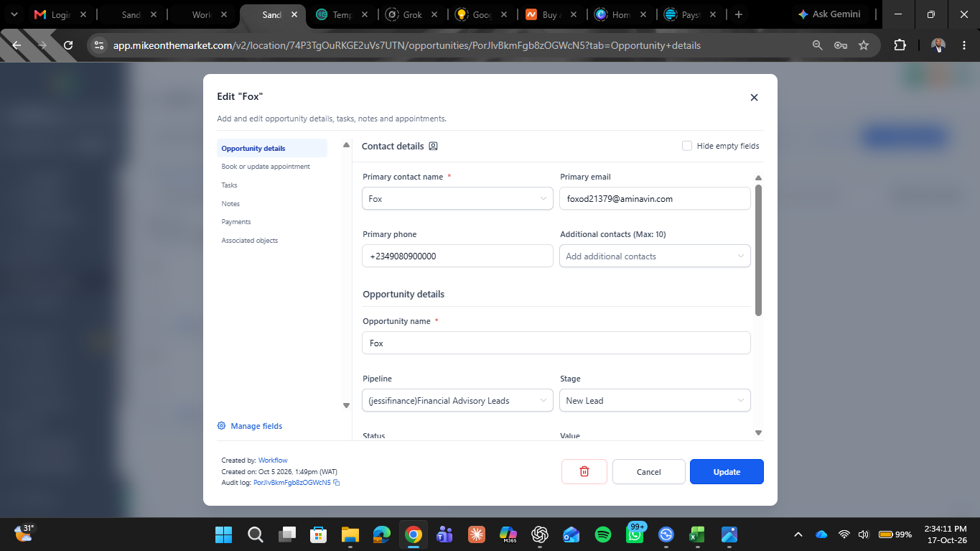
Task: Open Outlook from the taskbar
Action: [571, 534]
